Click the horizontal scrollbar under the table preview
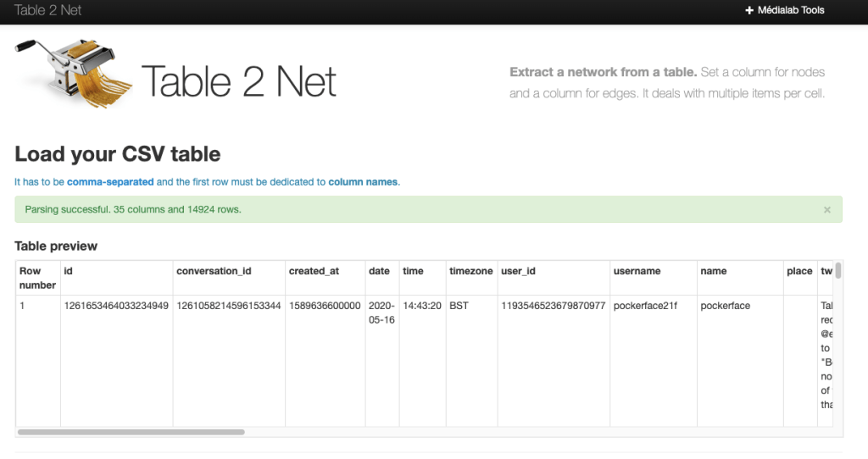The width and height of the screenshot is (868, 459). tap(131, 432)
